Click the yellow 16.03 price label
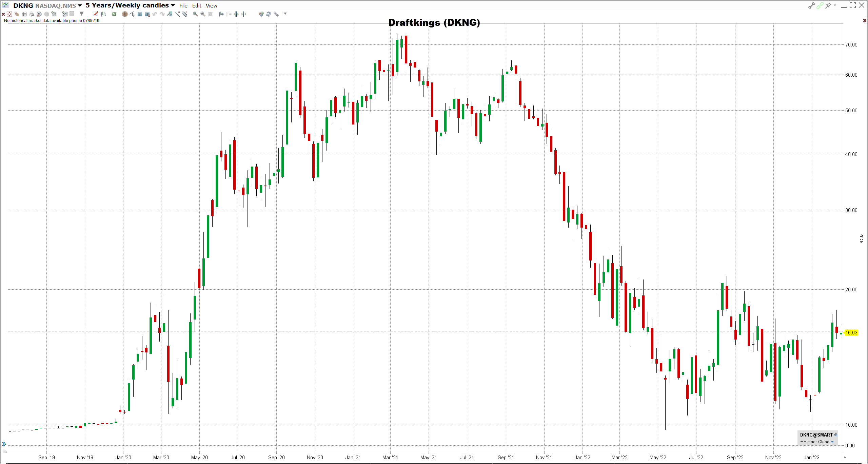The height and width of the screenshot is (464, 868). click(851, 333)
